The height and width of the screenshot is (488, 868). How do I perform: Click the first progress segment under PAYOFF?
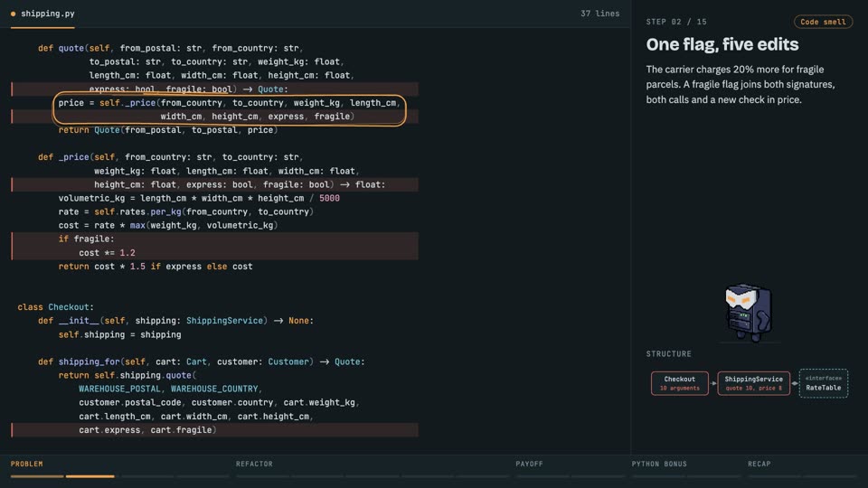[542, 476]
